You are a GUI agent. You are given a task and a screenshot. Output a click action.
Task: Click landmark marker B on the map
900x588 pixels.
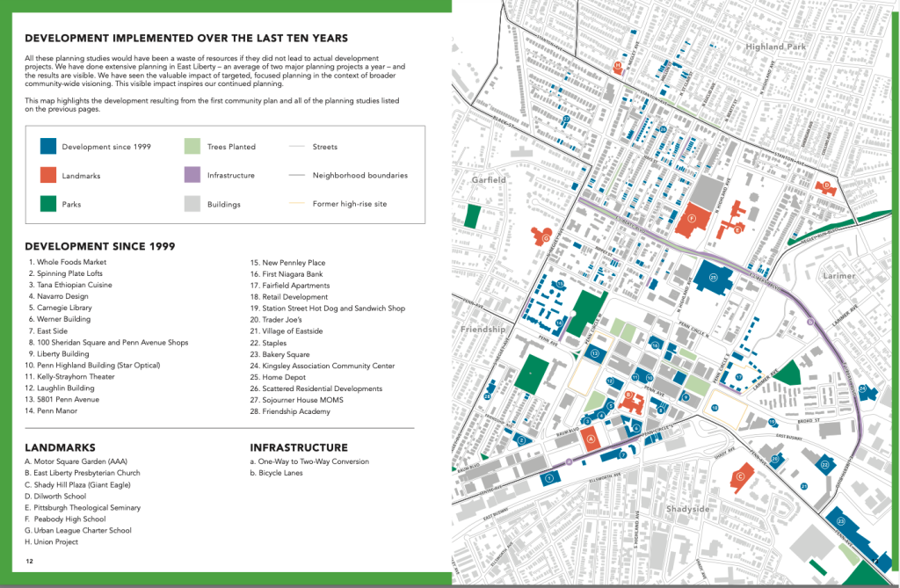pyautogui.click(x=628, y=395)
